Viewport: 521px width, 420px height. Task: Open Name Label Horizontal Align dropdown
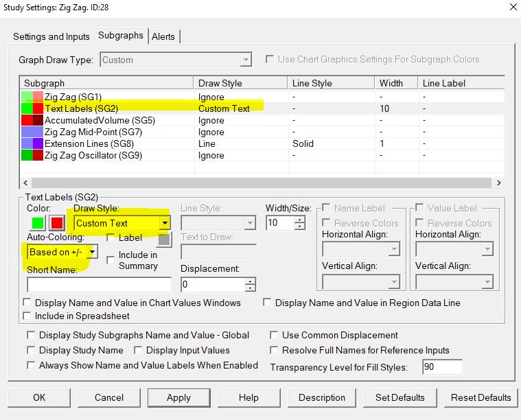point(361,249)
